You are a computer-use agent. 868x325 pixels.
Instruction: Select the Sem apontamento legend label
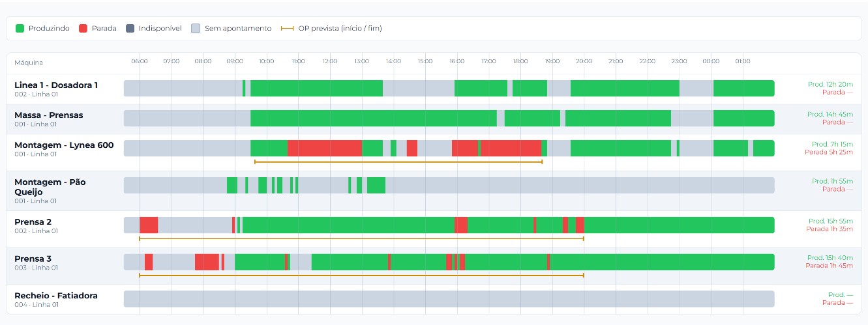pos(238,29)
